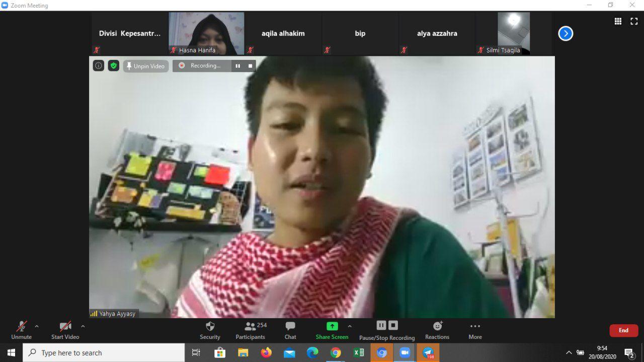
Task: Open Excel from the taskbar
Action: [359, 353]
